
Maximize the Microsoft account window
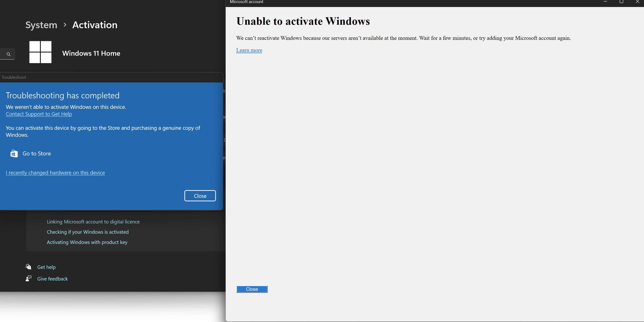(x=621, y=2)
